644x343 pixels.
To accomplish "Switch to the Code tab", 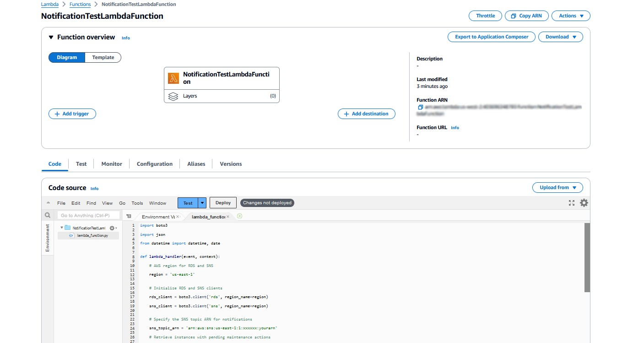I will click(x=55, y=164).
